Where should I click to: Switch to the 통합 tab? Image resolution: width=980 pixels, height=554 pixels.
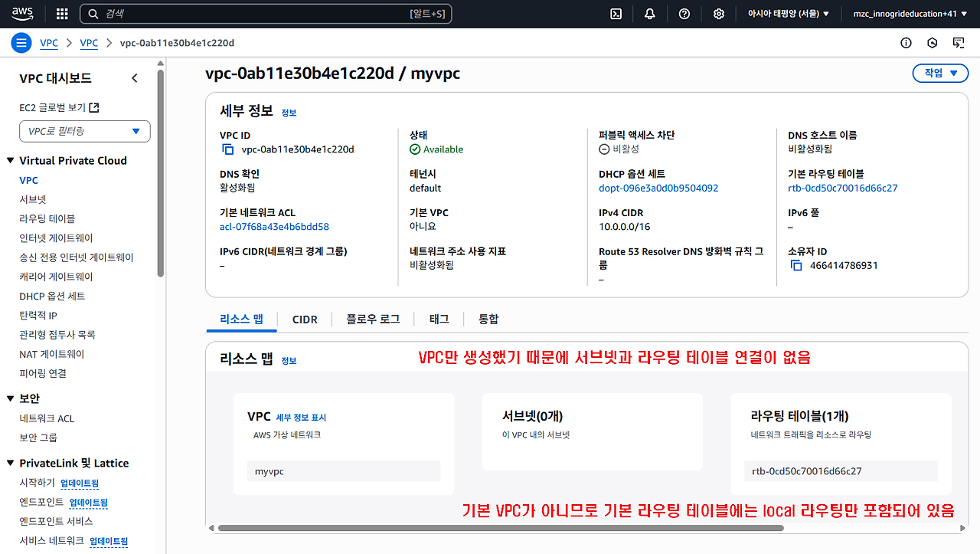488,319
